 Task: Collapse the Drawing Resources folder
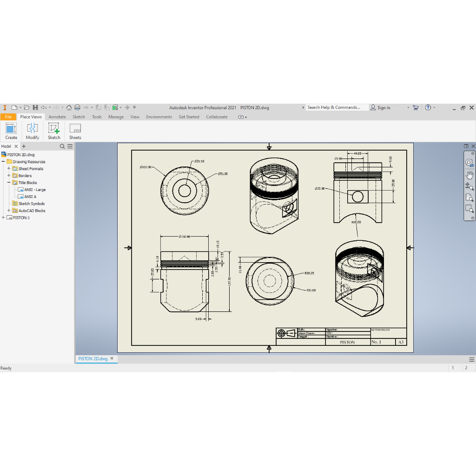3,161
